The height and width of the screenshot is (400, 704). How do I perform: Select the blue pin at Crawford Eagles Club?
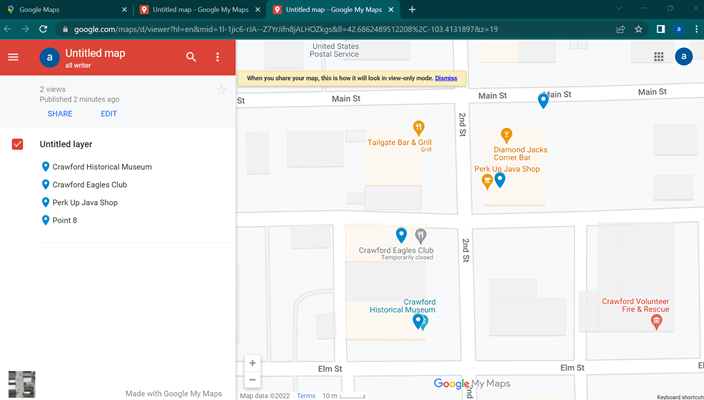coord(401,235)
